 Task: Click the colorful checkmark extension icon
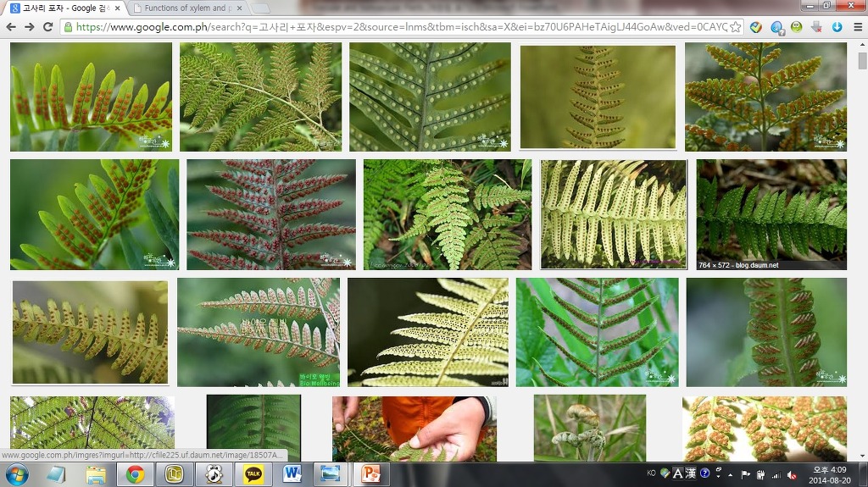tap(755, 26)
